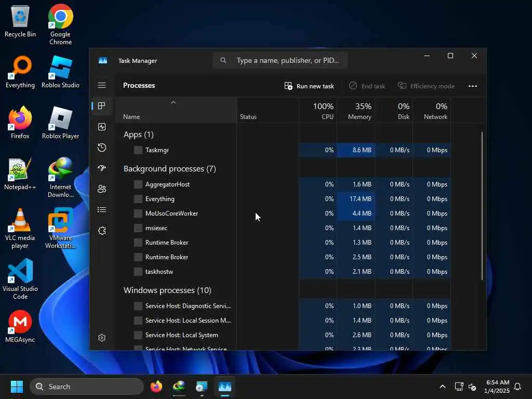
Task: Click the taskhostw process icon
Action: (x=138, y=271)
